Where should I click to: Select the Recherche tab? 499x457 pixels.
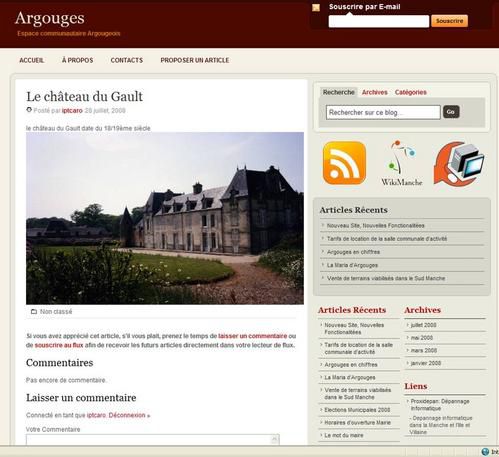pos(338,92)
